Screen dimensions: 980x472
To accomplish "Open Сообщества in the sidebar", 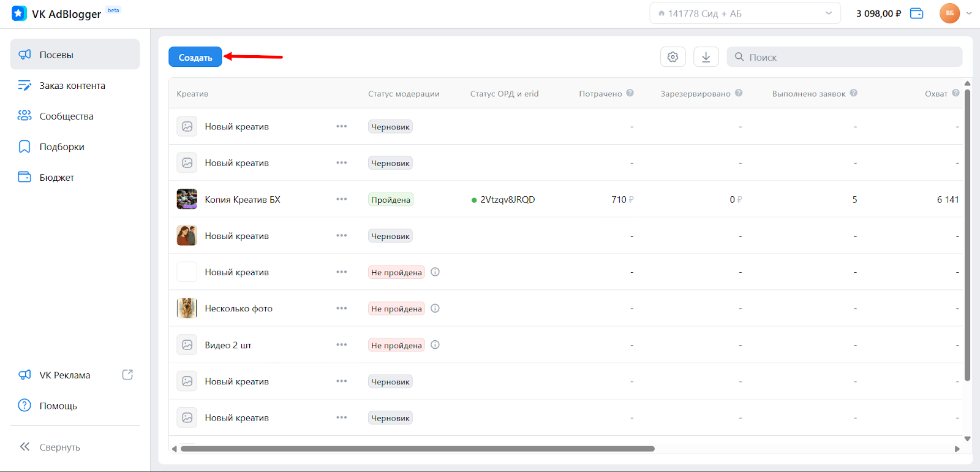I will point(66,116).
